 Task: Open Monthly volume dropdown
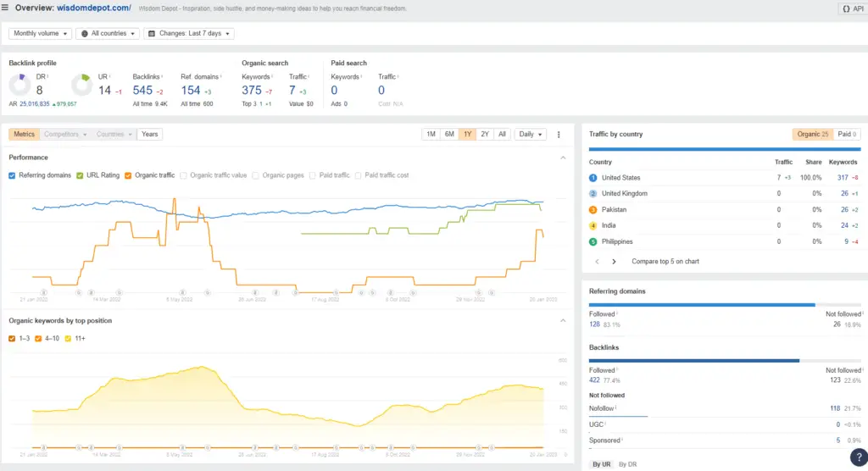(41, 34)
